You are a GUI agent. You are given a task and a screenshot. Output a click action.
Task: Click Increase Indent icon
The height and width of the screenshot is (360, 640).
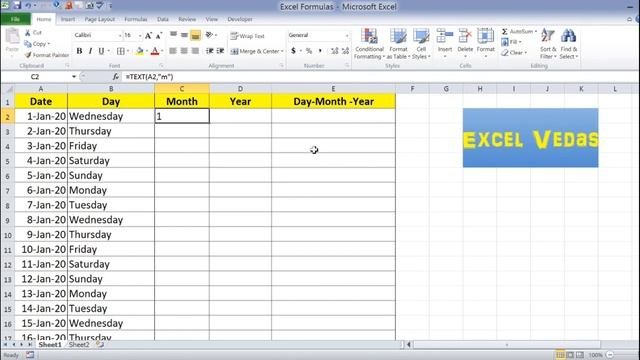(x=220, y=51)
